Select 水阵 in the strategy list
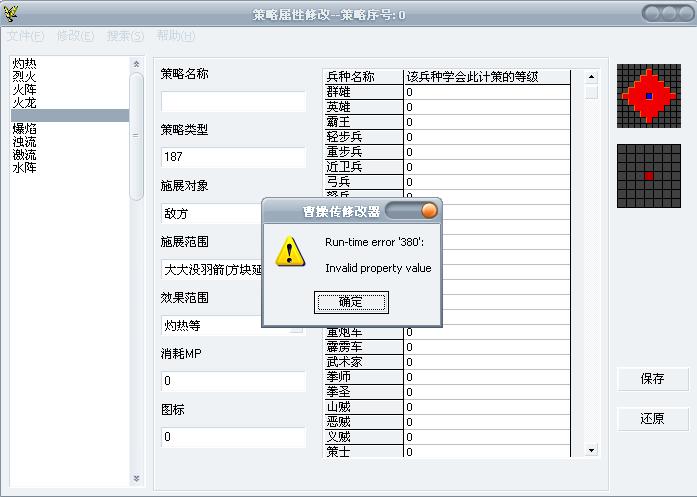Image resolution: width=697 pixels, height=497 pixels. [x=25, y=168]
